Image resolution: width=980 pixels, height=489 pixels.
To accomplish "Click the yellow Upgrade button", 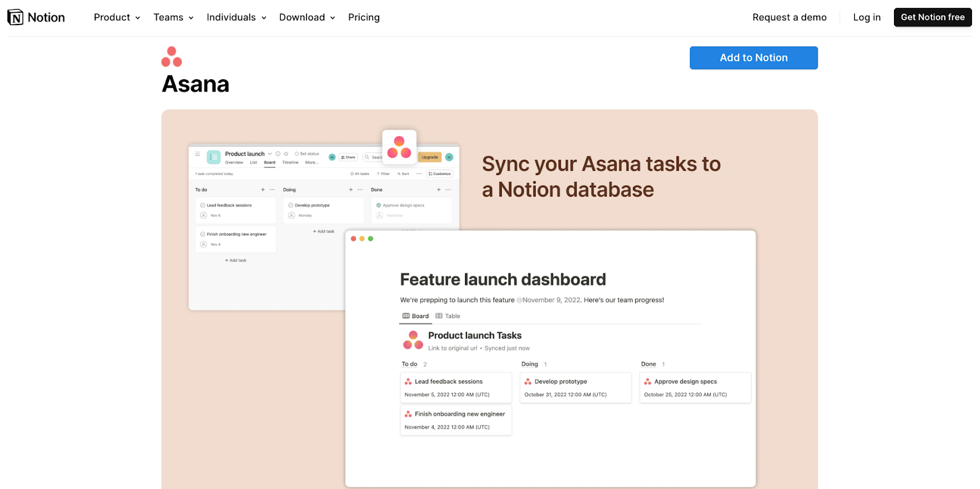I will [429, 157].
